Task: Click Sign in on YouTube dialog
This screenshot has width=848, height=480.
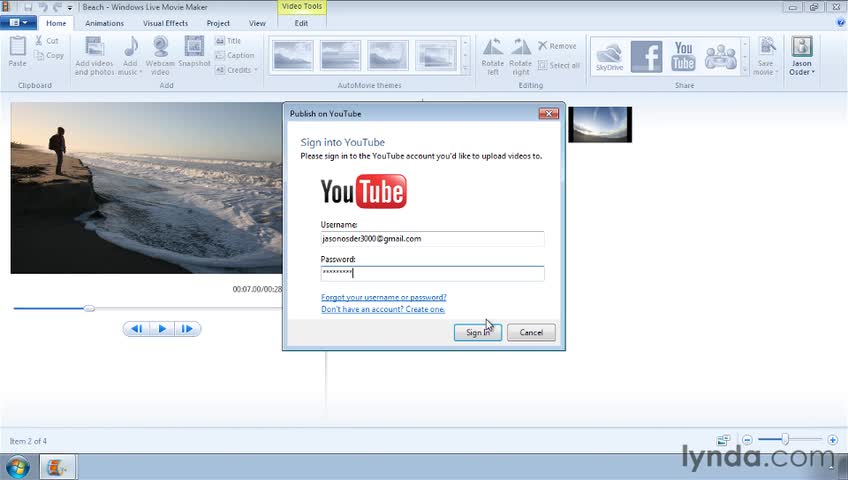Action: [478, 332]
